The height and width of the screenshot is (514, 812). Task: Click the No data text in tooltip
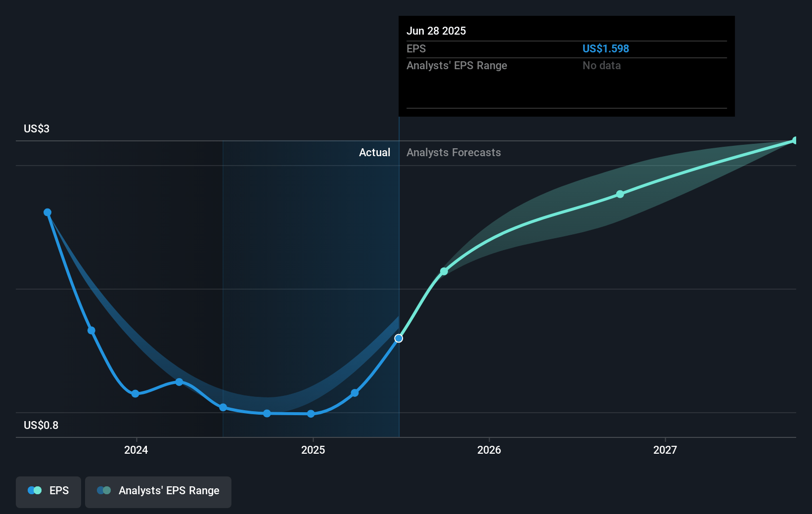click(601, 65)
